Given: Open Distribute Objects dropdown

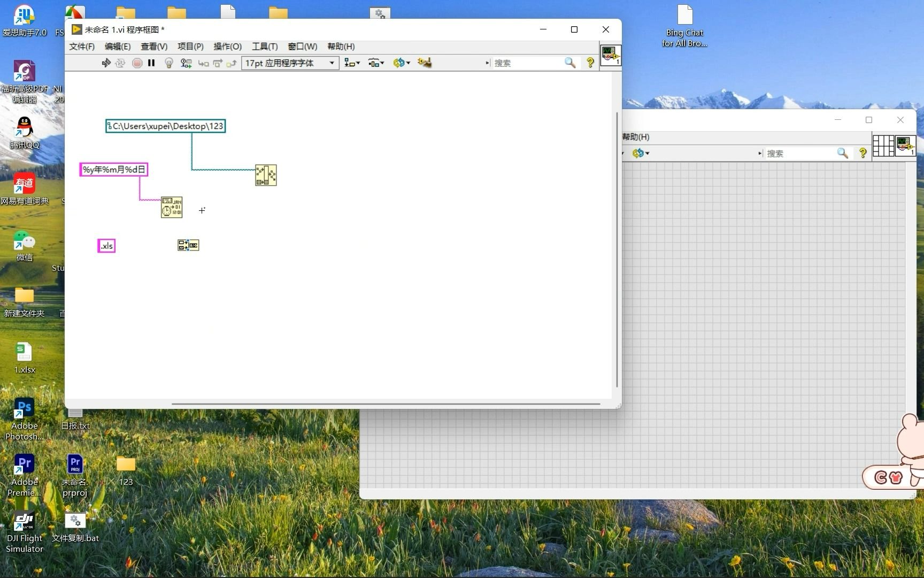Looking at the screenshot, I should [376, 63].
